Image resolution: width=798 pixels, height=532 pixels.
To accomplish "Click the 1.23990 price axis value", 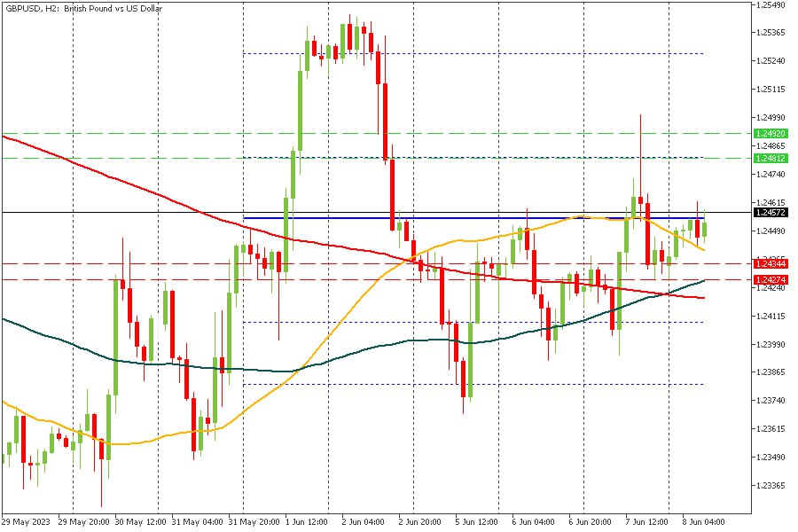I will tap(771, 344).
